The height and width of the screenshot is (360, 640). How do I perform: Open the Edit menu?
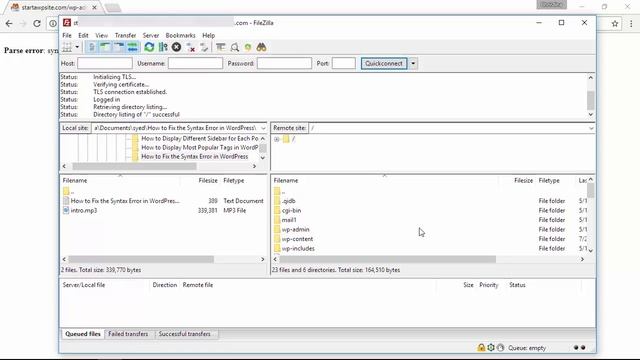coord(83,36)
